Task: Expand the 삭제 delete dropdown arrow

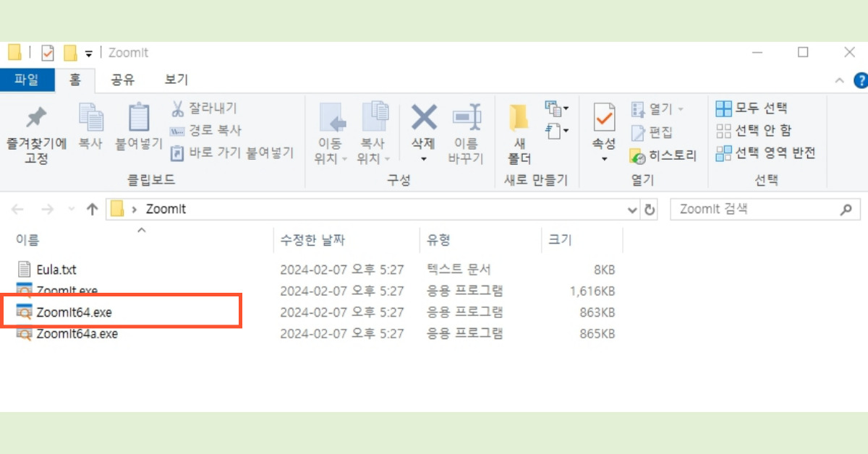Action: pyautogui.click(x=425, y=159)
